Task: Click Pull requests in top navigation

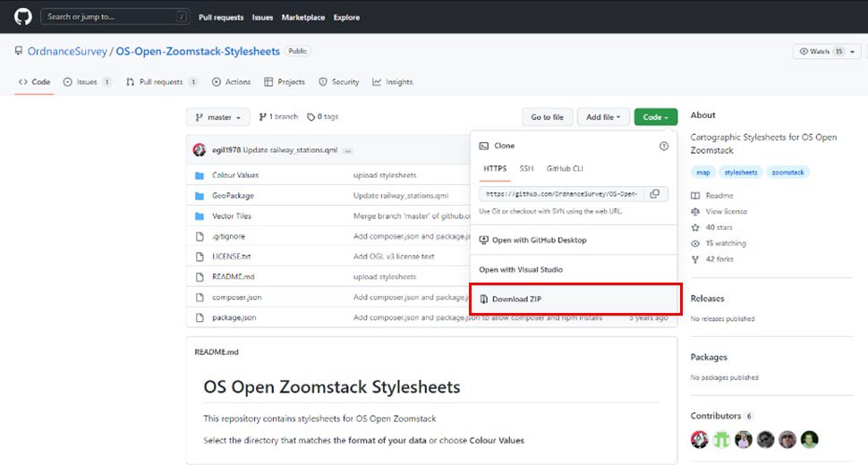Action: [x=221, y=17]
